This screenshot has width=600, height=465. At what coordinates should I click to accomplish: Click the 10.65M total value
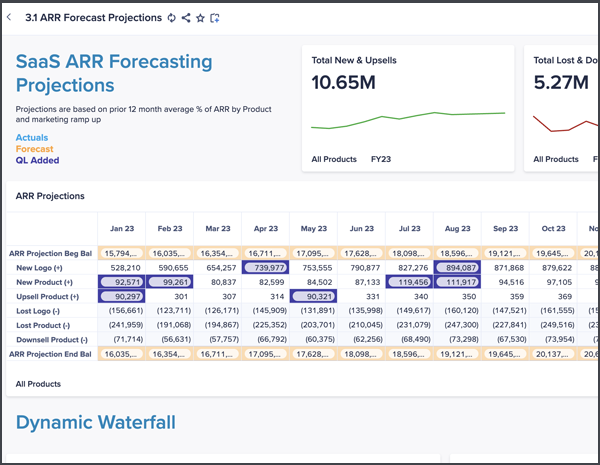tap(343, 82)
